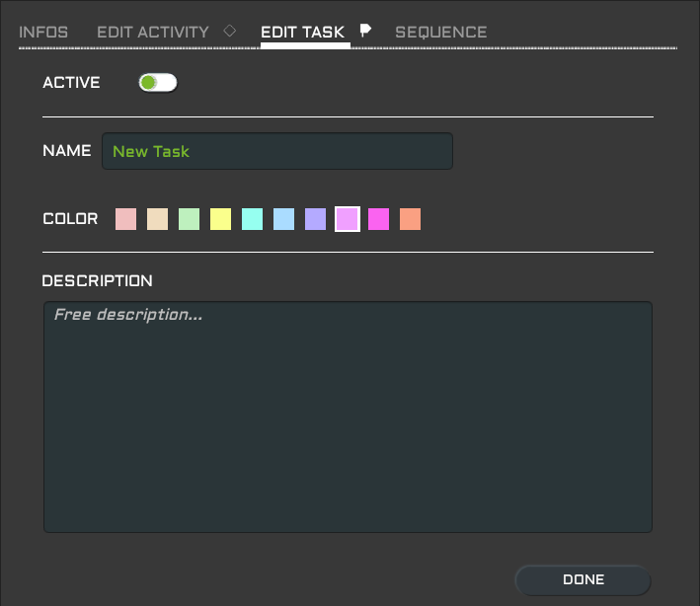Click the diamond icon beside EDIT ACTIVITY
The image size is (700, 606).
click(x=230, y=31)
